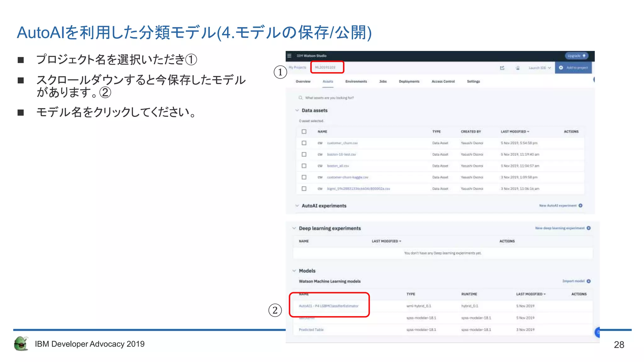Click the blue chat help icon
Screen dimensions: 644x362
coord(597,332)
